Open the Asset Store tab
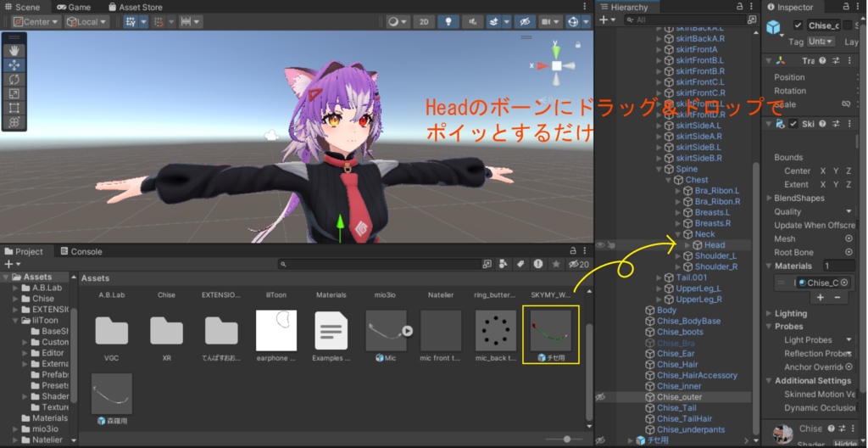The height and width of the screenshot is (448, 868). click(x=136, y=7)
